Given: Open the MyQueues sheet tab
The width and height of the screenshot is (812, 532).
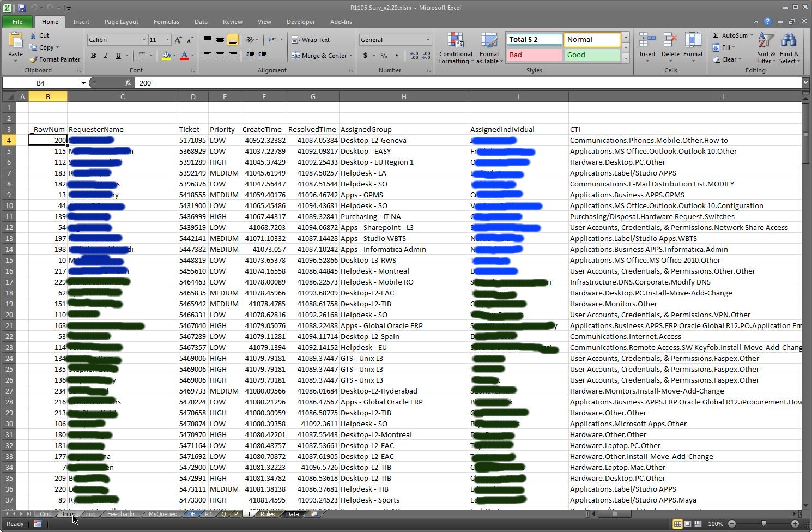Looking at the screenshot, I should 162,514.
